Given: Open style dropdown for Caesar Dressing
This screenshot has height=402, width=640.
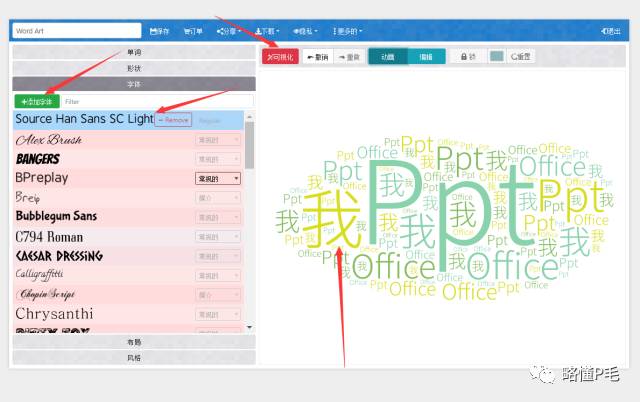Looking at the screenshot, I should [218, 256].
